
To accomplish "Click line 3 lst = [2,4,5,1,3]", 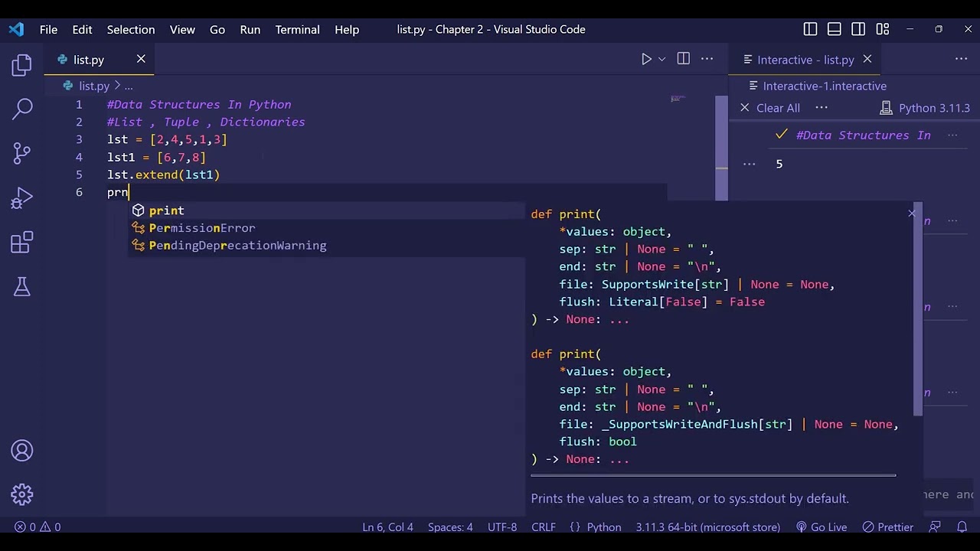I will click(167, 139).
